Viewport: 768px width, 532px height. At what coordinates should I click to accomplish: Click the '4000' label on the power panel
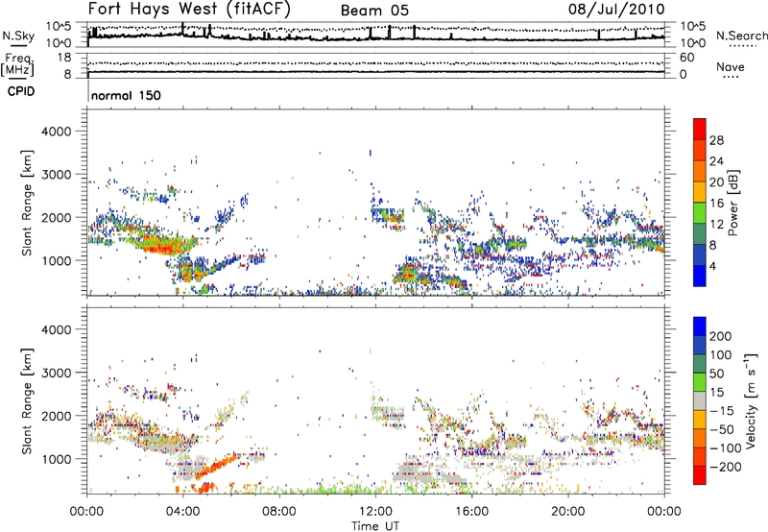pyautogui.click(x=56, y=132)
